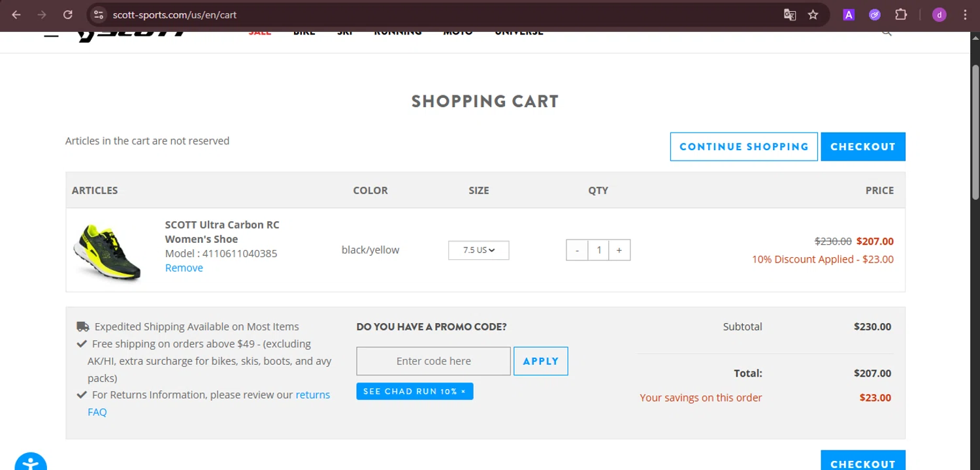Click the 'Enter code here' promo field

pyautogui.click(x=433, y=361)
